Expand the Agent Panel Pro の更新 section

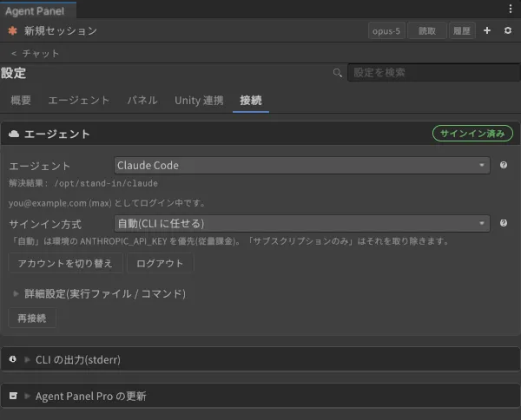point(260,396)
